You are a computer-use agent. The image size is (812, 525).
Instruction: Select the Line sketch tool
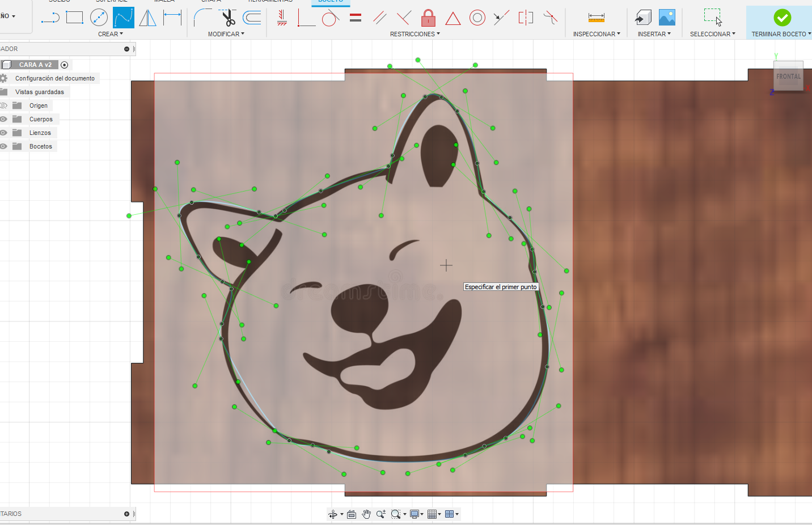coord(50,18)
